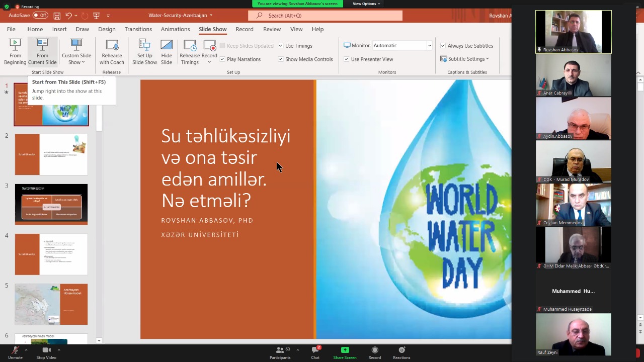Expand Subtitle Settings dropdown arrow
Viewport: 644px width, 362px height.
(488, 59)
